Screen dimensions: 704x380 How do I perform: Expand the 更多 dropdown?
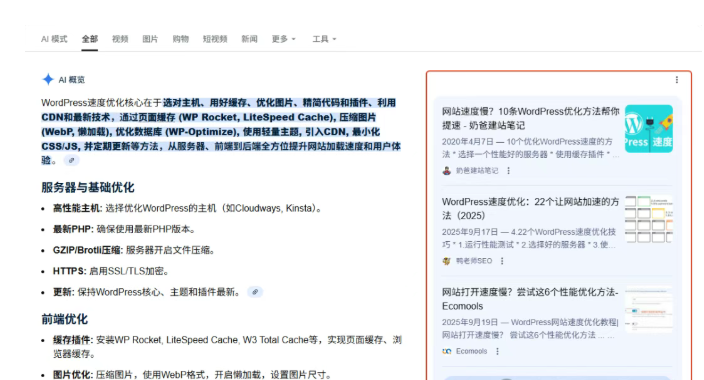[283, 39]
